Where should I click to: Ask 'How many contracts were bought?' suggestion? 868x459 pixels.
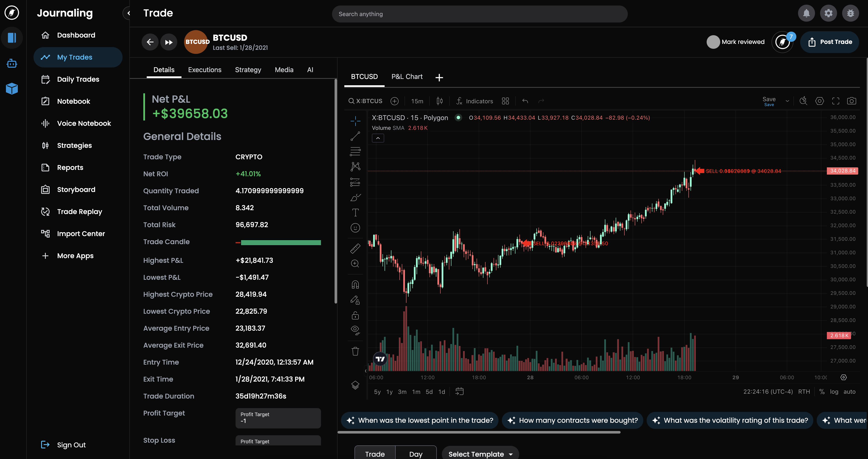pyautogui.click(x=572, y=420)
